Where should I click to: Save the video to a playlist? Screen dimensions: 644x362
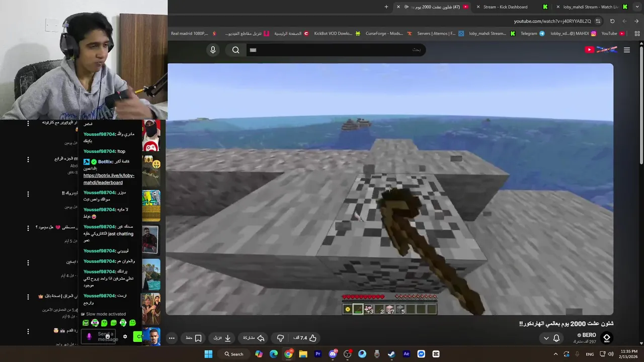point(193,338)
